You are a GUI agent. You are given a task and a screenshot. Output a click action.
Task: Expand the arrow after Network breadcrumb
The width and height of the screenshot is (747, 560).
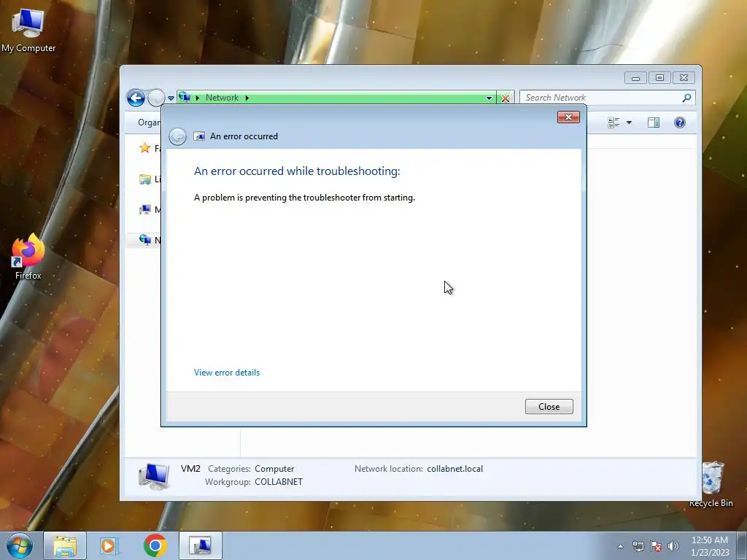[x=247, y=98]
